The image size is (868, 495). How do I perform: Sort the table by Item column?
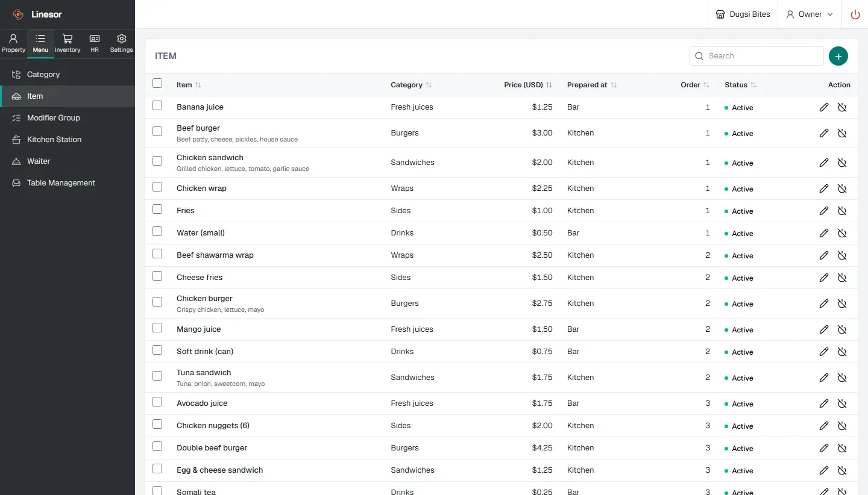(189, 85)
